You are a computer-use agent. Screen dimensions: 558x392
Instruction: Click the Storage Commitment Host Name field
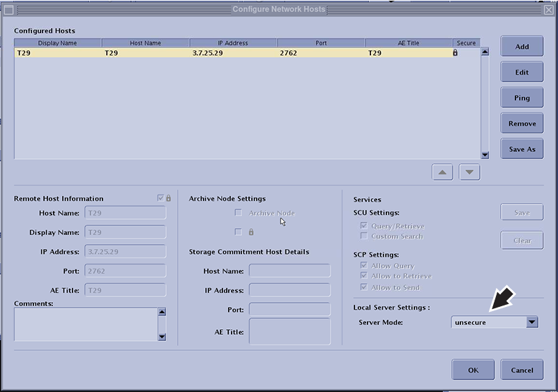pos(289,271)
